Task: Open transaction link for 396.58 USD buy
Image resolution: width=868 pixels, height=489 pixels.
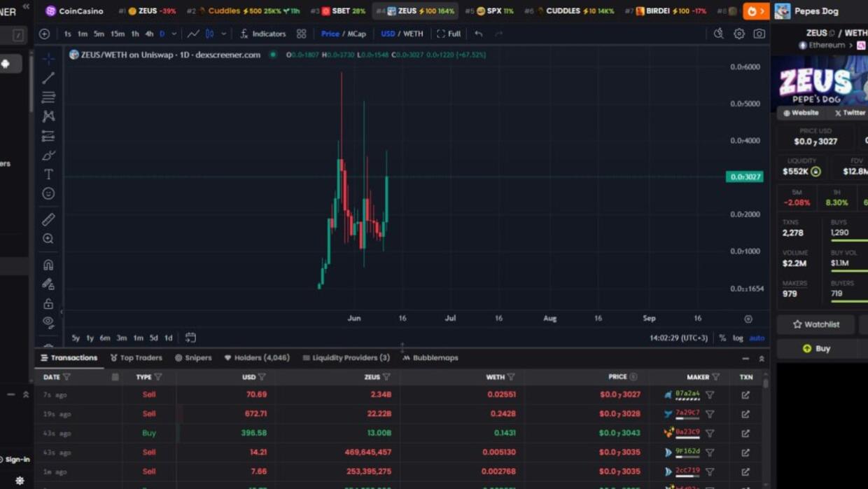Action: 745,434
